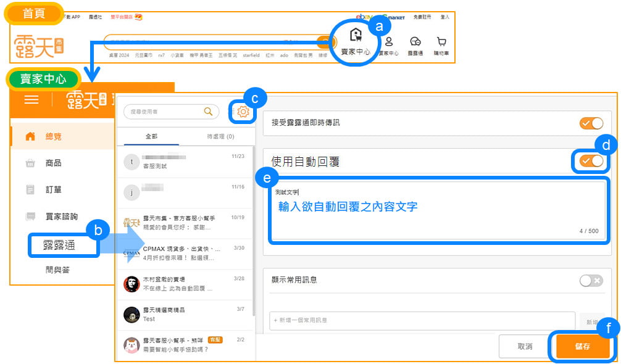Click the 儲存 save button

(582, 347)
